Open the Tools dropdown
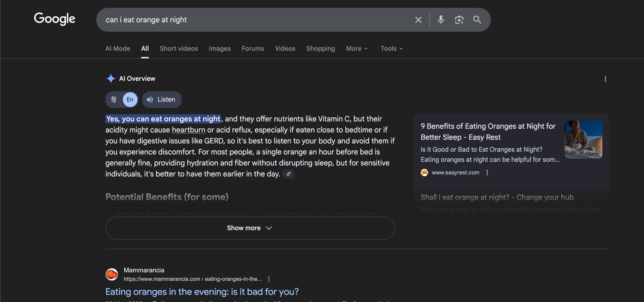This screenshot has width=644, height=302. 391,49
